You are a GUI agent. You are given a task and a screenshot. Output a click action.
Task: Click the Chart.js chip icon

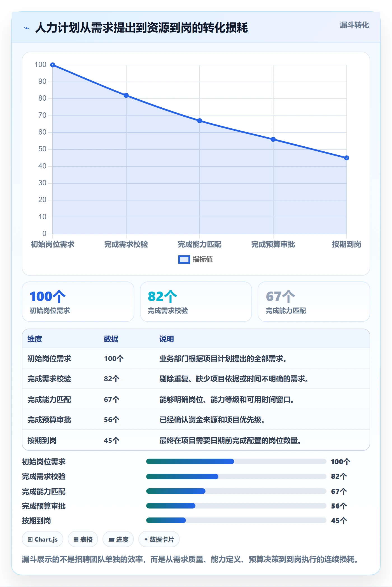[30, 540]
